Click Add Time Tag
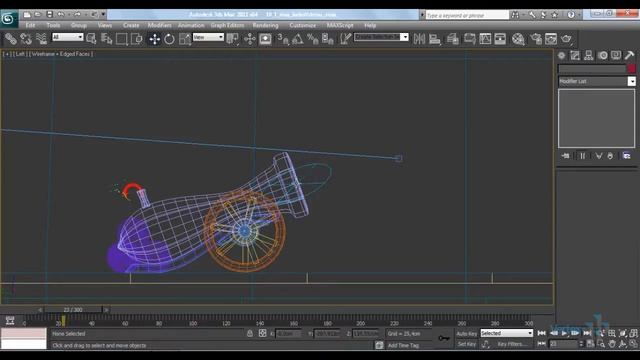640x360 pixels. pyautogui.click(x=403, y=345)
